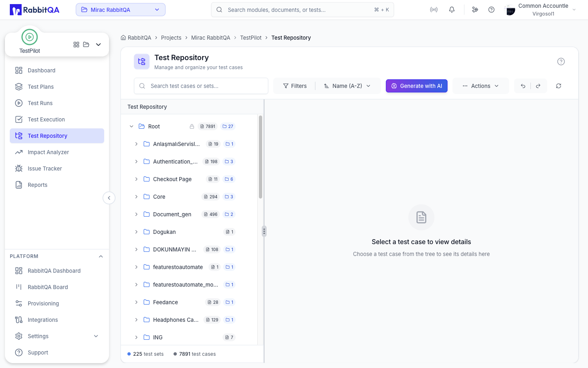Collapse the sidebar with the arrow button

109,198
